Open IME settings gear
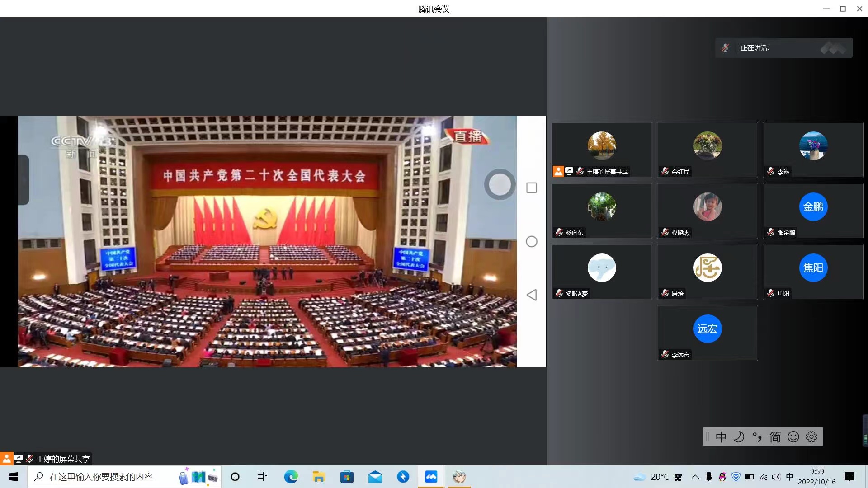Viewport: 868px width, 488px height. click(811, 437)
